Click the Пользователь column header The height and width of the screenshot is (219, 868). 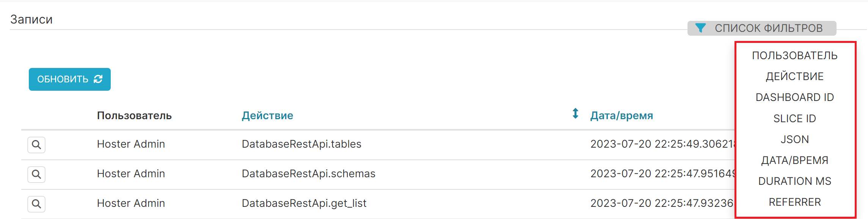click(x=134, y=115)
